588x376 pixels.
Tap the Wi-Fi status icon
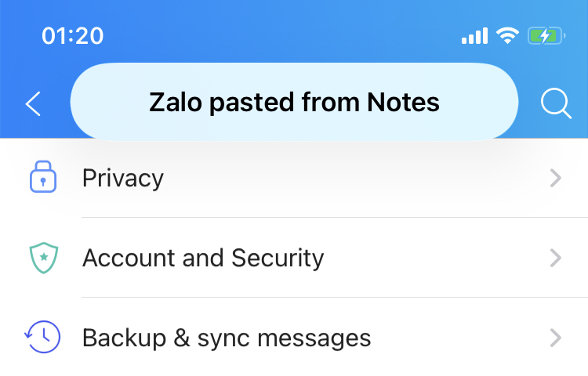point(507,36)
